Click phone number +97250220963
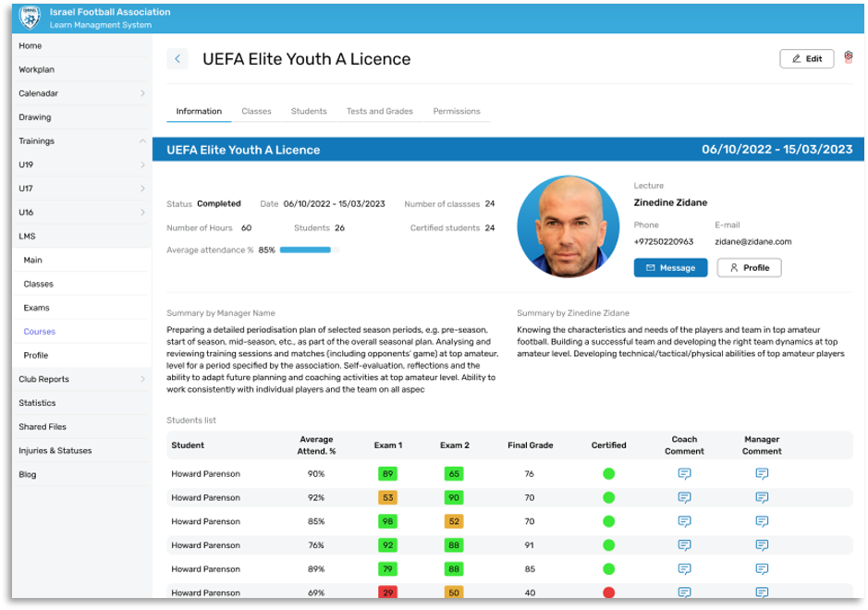868x610 pixels. (663, 242)
